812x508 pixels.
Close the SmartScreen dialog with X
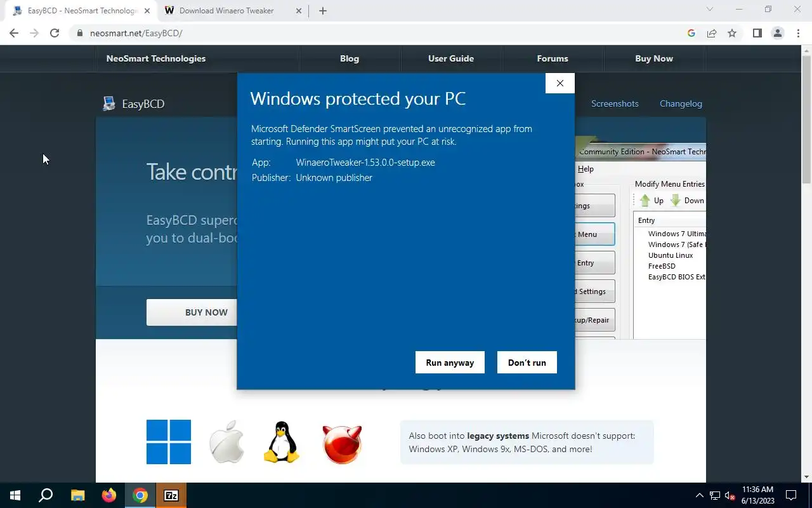click(560, 83)
